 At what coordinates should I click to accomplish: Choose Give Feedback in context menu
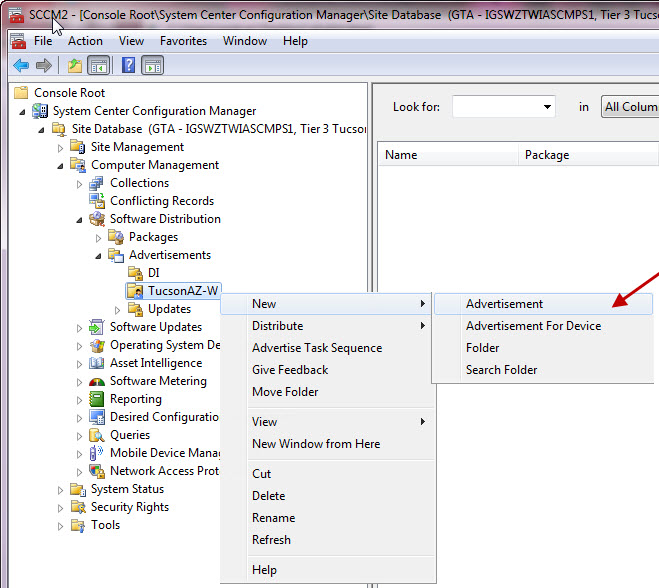point(327,370)
